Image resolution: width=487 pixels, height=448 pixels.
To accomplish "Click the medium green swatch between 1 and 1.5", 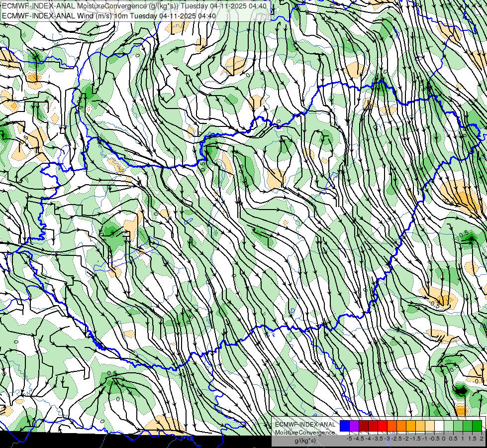I will pyautogui.click(x=468, y=426).
